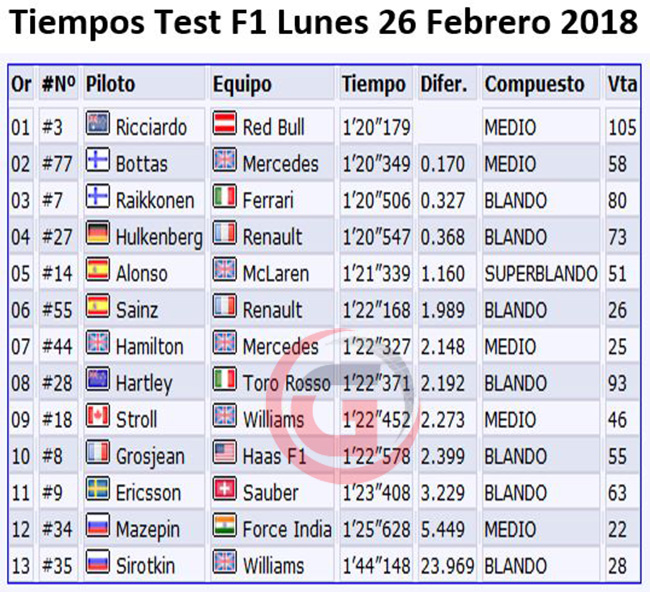This screenshot has width=650, height=592.
Task: Click the Swiss flag beside Sauber
Action: point(225,489)
